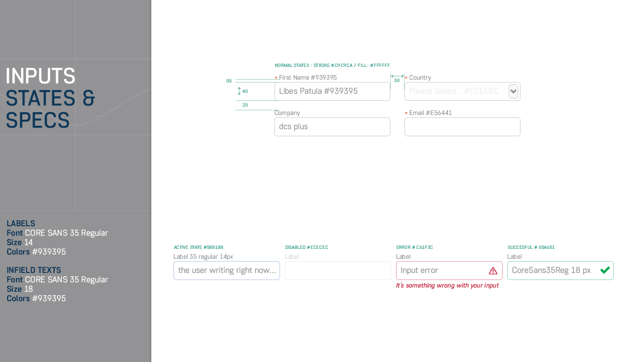Click the active state input being written
The width and height of the screenshot is (644, 362).
[226, 271]
